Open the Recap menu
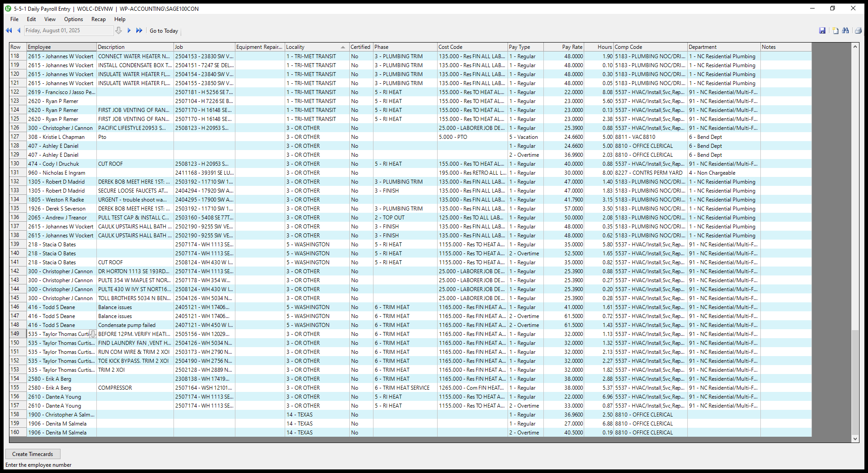868x473 pixels. 98,19
